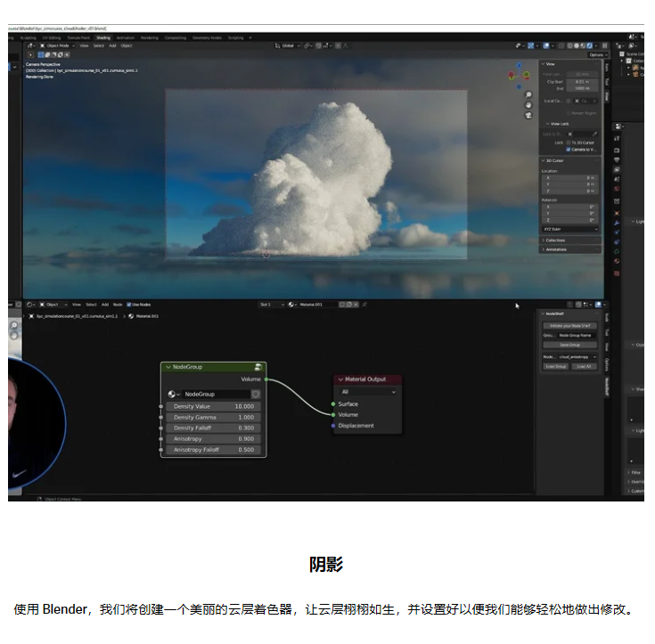The width and height of the screenshot is (655, 644).
Task: Click Initiate your Node Shelf button
Action: click(x=569, y=326)
